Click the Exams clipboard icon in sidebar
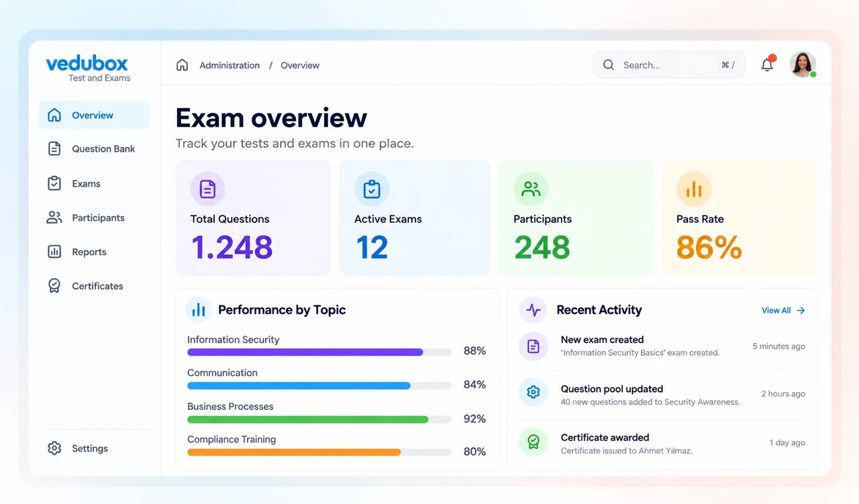The width and height of the screenshot is (859, 504). (x=54, y=183)
